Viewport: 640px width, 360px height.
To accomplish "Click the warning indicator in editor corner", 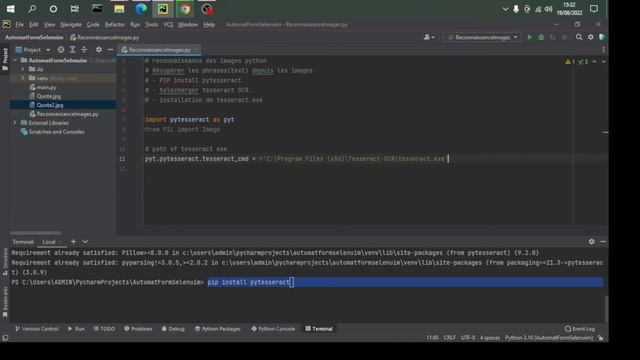I will point(570,62).
